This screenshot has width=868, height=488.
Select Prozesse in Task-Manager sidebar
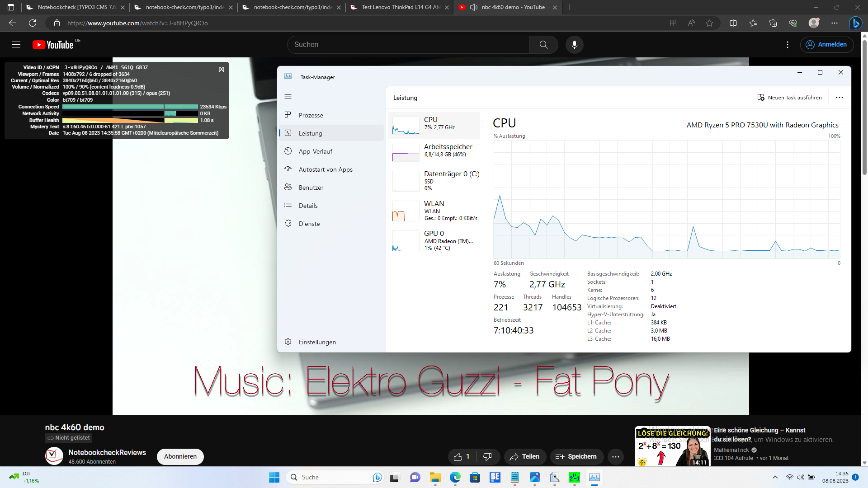click(311, 115)
